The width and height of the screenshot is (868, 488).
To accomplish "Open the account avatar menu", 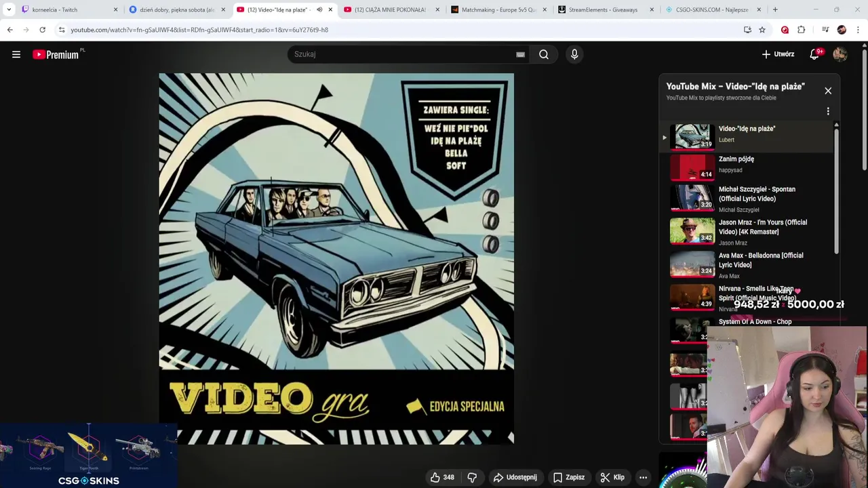I will point(840,54).
